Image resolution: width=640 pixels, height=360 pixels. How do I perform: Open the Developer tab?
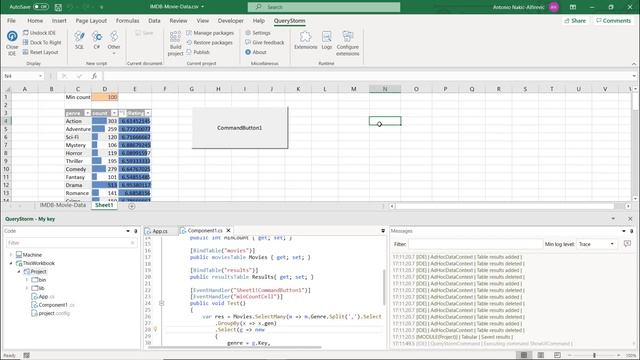coord(231,20)
